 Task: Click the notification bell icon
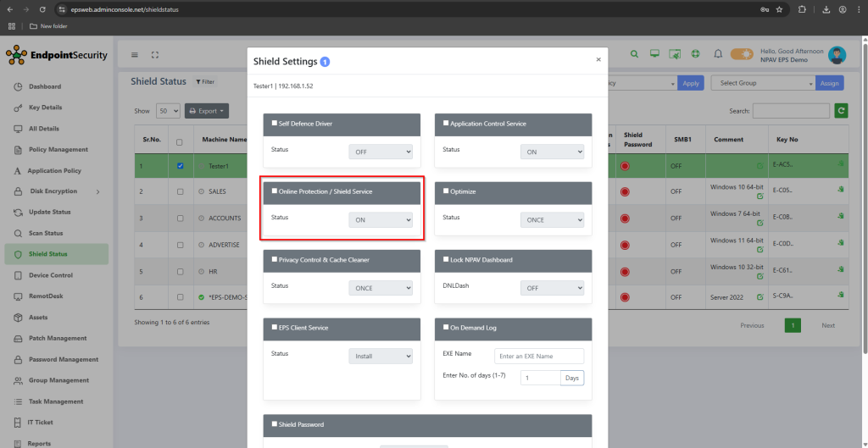point(718,54)
